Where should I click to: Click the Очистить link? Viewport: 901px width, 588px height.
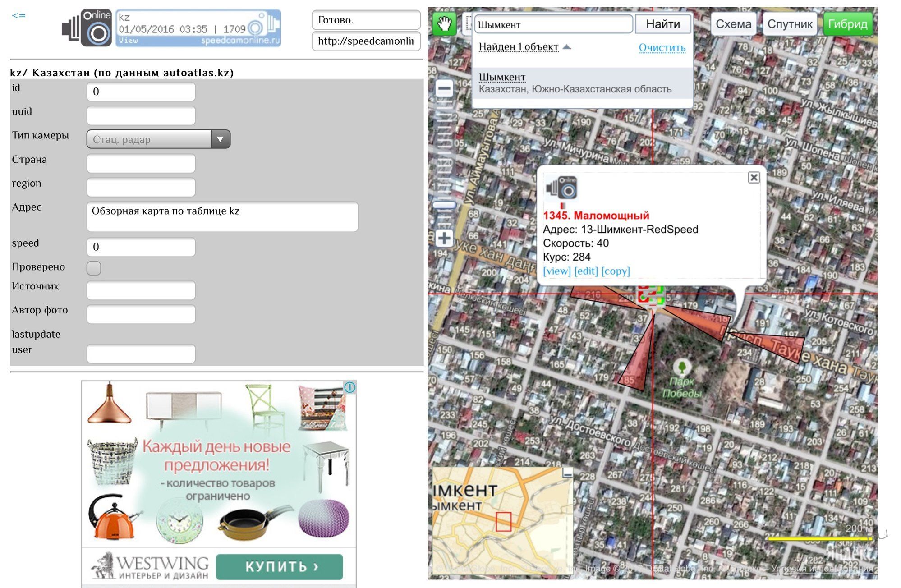coord(662,47)
